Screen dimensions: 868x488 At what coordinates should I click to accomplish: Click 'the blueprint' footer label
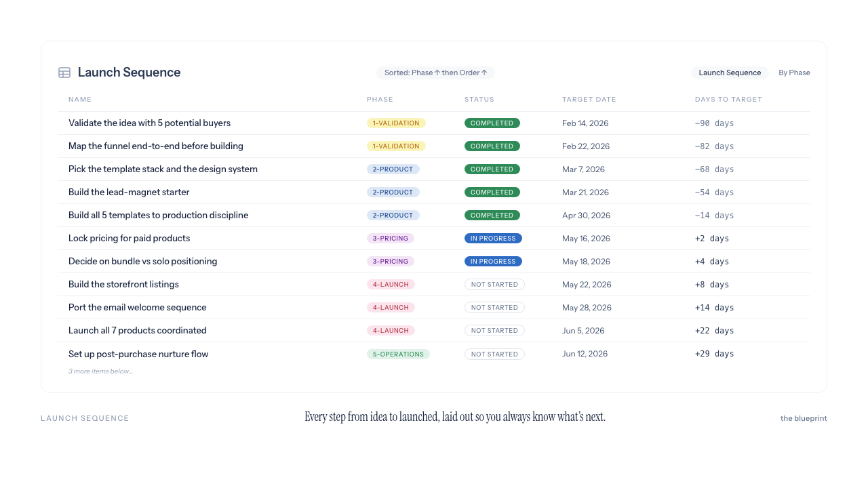click(x=804, y=418)
